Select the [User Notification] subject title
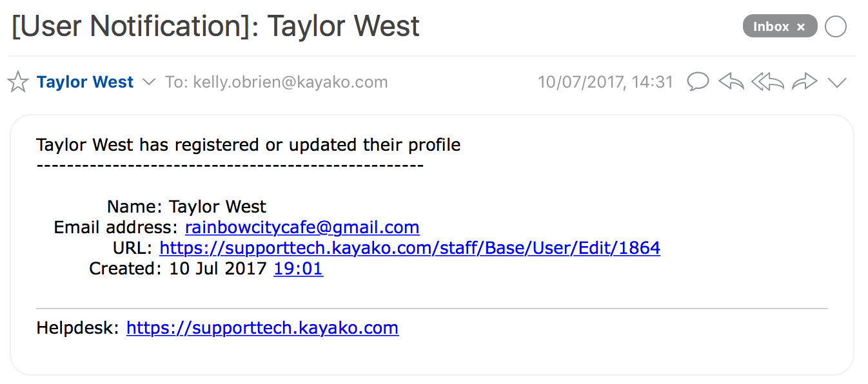Image resolution: width=868 pixels, height=384 pixels. click(215, 26)
